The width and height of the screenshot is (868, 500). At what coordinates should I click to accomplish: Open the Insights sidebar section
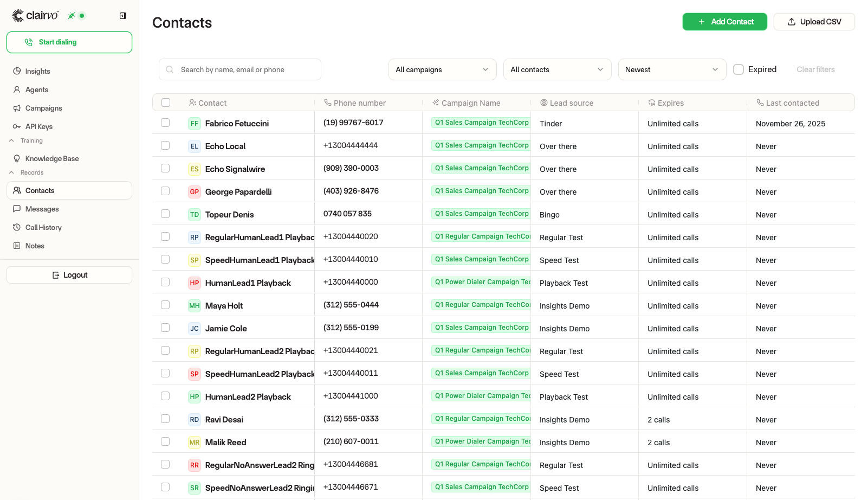(x=37, y=71)
